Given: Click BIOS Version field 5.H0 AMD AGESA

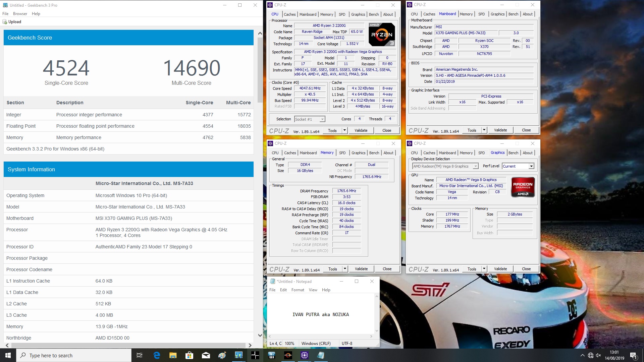Looking at the screenshot, I should [x=484, y=75].
